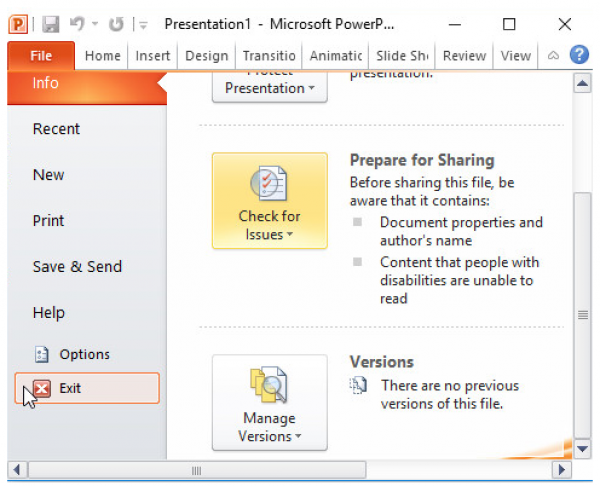This screenshot has height=486, width=600.
Task: Open Customize Quick Access Toolbar dropdown
Action: [143, 24]
